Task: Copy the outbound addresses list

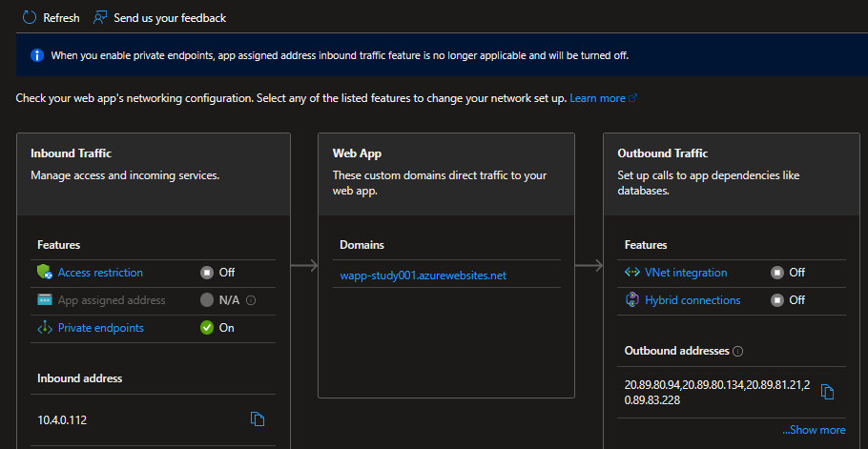Action: 828,392
